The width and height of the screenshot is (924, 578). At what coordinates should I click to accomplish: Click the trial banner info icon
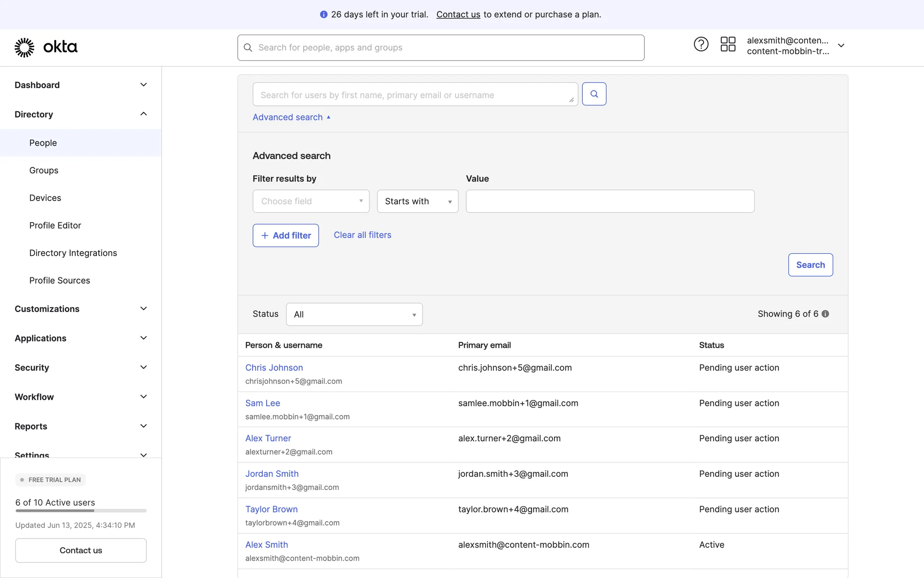[x=324, y=14]
